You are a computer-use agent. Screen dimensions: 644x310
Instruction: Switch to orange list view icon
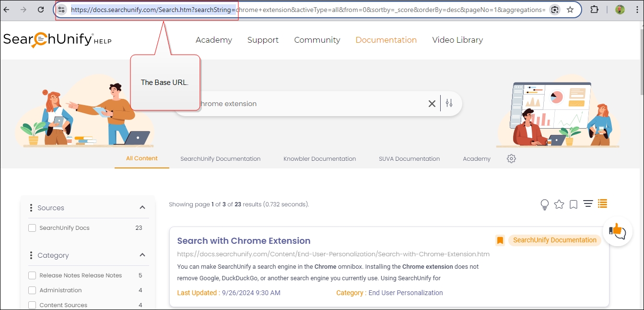point(602,204)
